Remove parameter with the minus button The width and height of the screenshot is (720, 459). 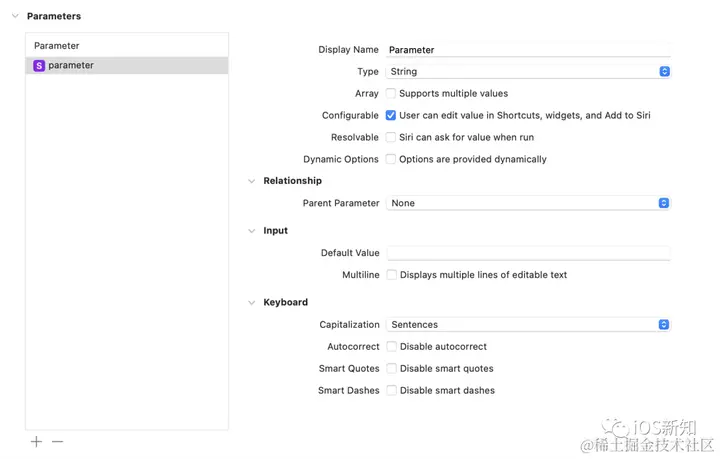57,441
